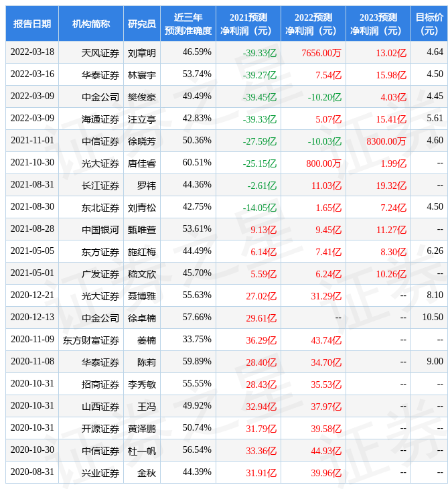This screenshot has height=489, width=448.
Task: Select 东方证券 institution cell
Action: pos(100,252)
